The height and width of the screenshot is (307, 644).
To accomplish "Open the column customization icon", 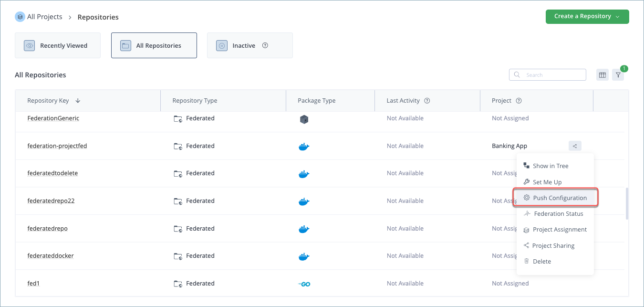I will click(x=602, y=75).
